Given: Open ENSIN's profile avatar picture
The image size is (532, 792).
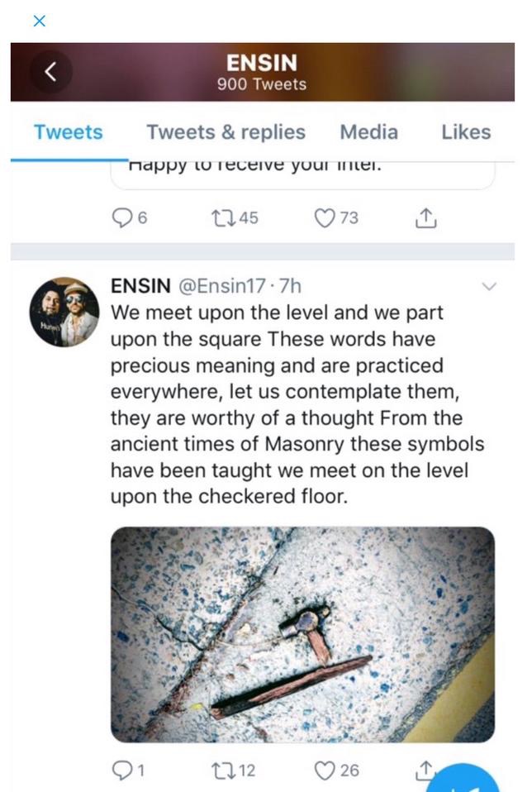Looking at the screenshot, I should point(65,312).
